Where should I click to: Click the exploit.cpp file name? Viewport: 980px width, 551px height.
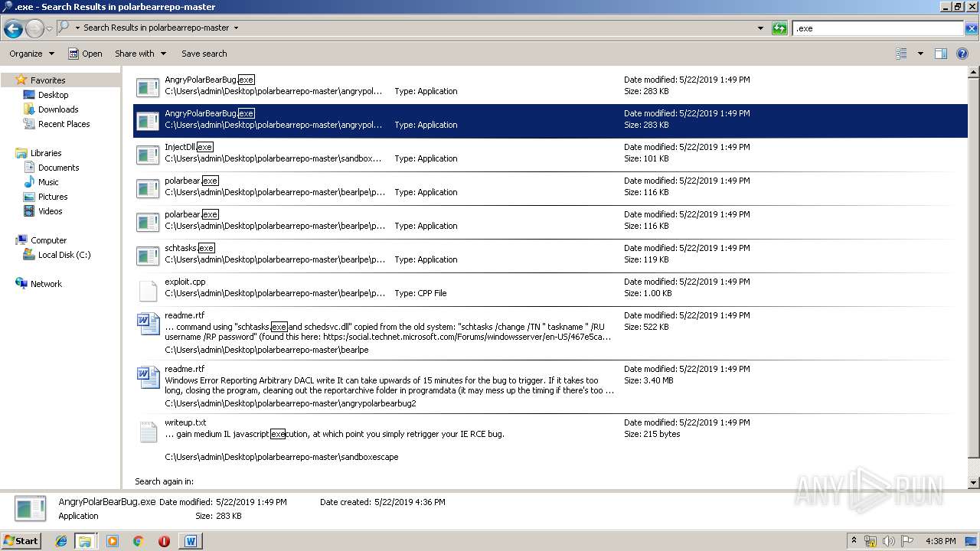(x=185, y=282)
